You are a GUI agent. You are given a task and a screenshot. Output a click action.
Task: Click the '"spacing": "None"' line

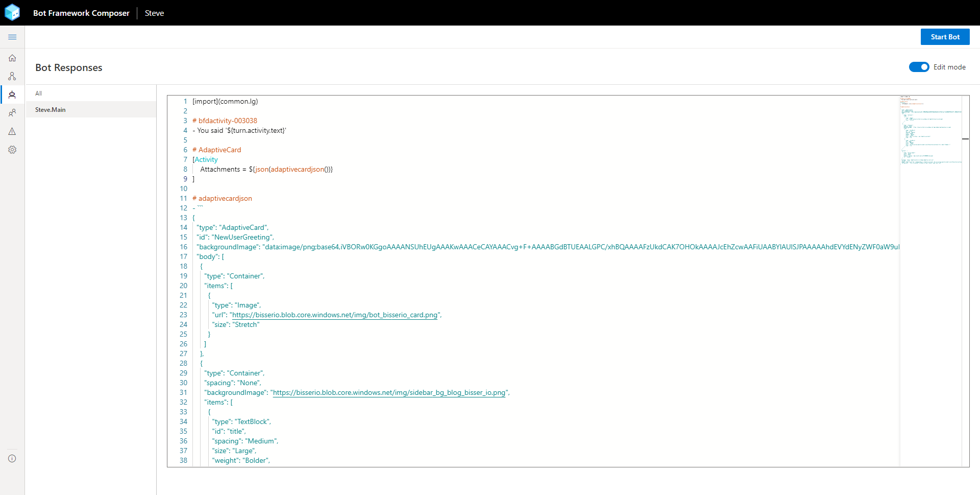point(233,383)
